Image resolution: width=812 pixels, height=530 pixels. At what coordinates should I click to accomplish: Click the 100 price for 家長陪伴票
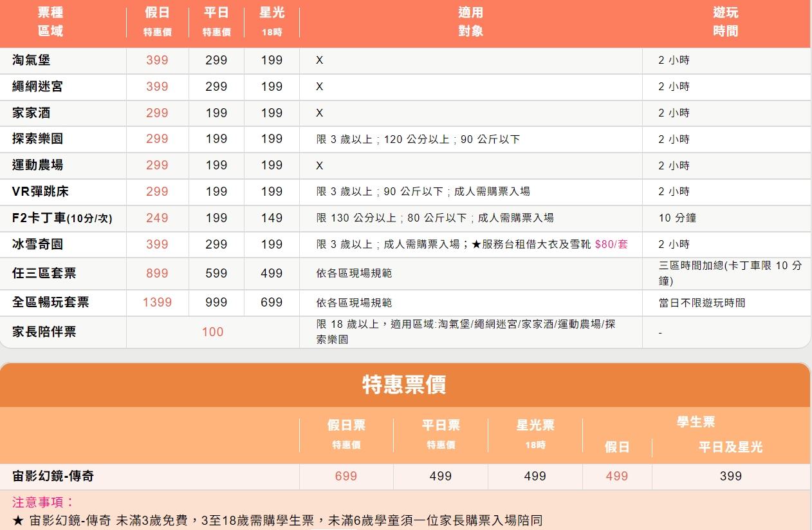coord(212,332)
